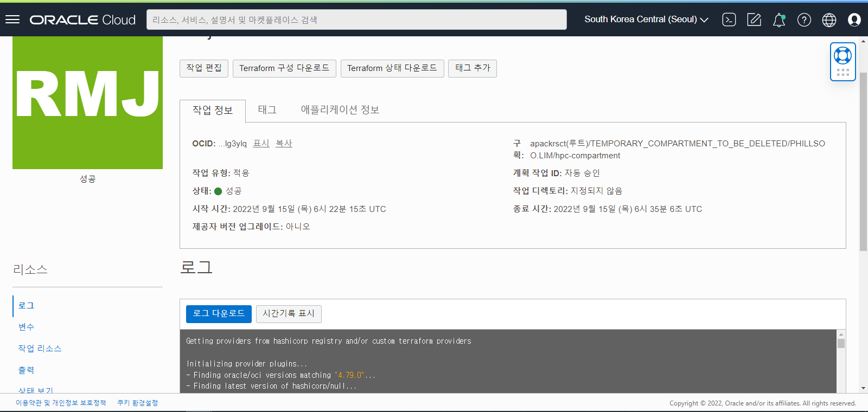The image size is (868, 412).
Task: Click the 작업 편집 button
Action: point(204,68)
